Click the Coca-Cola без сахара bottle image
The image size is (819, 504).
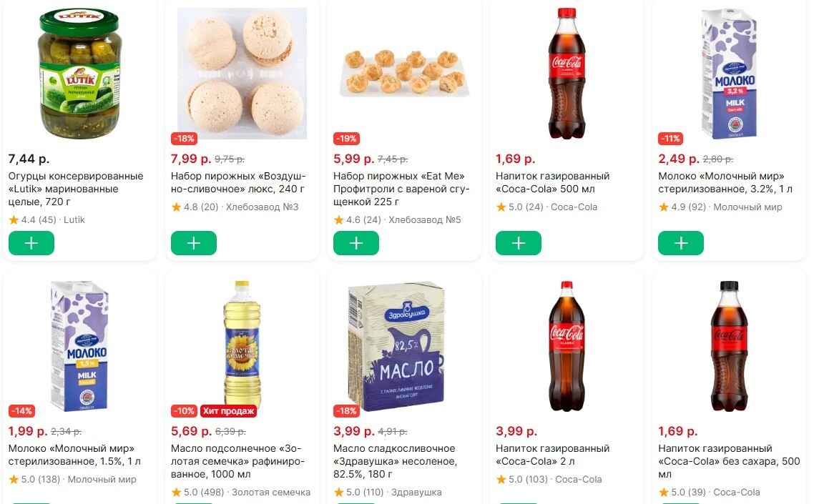click(x=729, y=347)
